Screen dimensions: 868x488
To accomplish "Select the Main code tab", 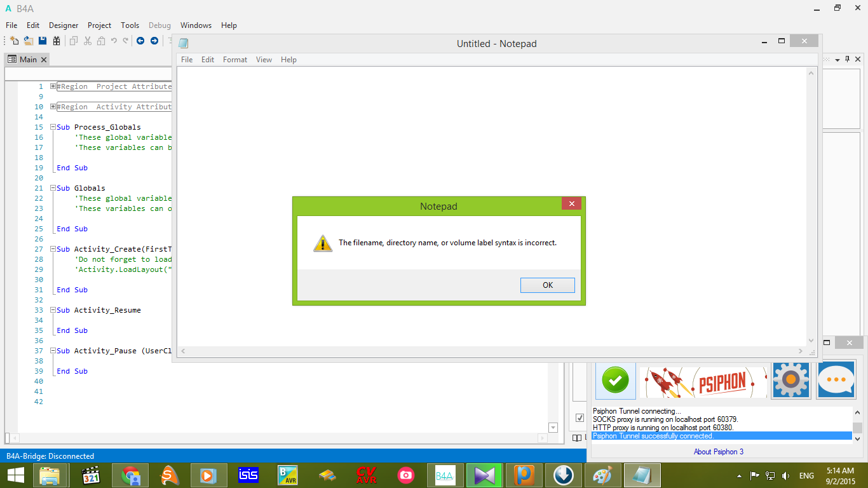I will pos(27,59).
